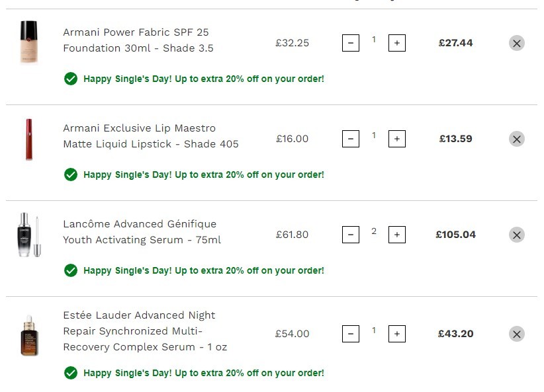Open Lancôme Advanced Génifique Serum product page
544x392 pixels.
142,232
